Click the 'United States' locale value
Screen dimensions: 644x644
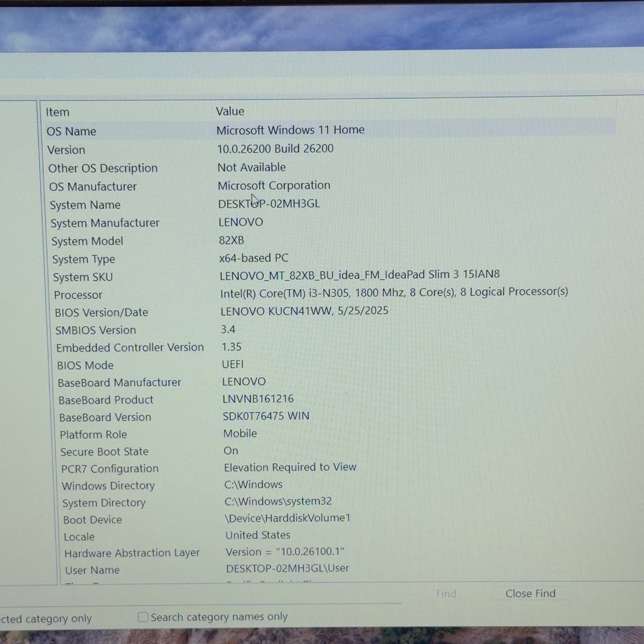258,535
